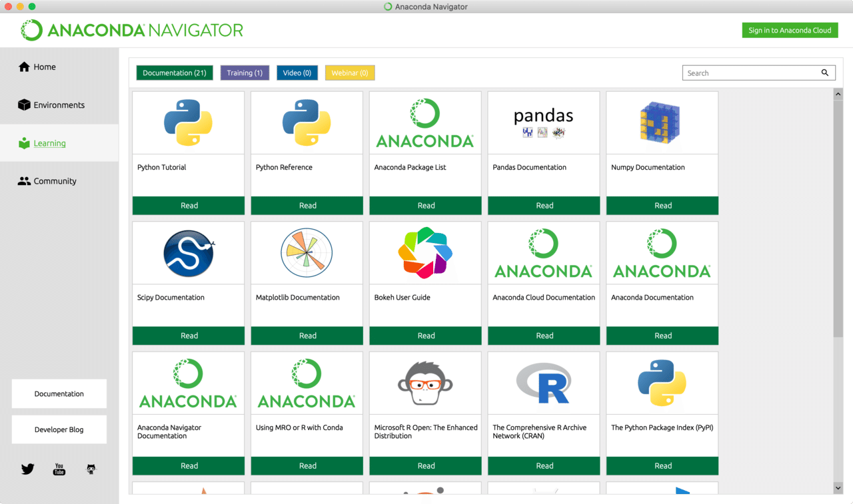Read the Python Tutorial
This screenshot has width=853, height=504.
[x=189, y=206]
